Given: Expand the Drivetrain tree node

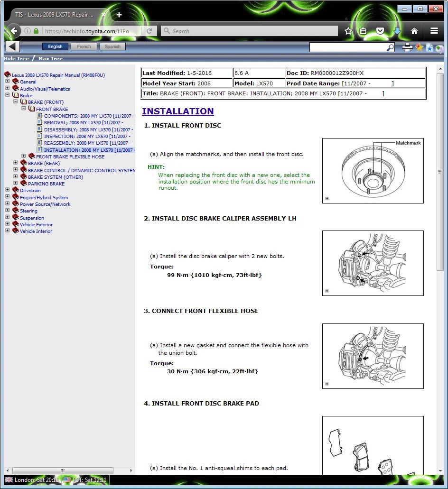Looking at the screenshot, I should click(8, 190).
